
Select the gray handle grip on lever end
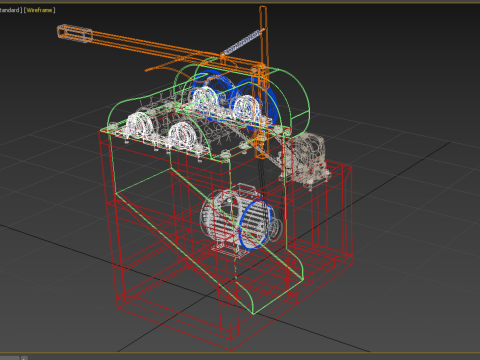[75, 33]
